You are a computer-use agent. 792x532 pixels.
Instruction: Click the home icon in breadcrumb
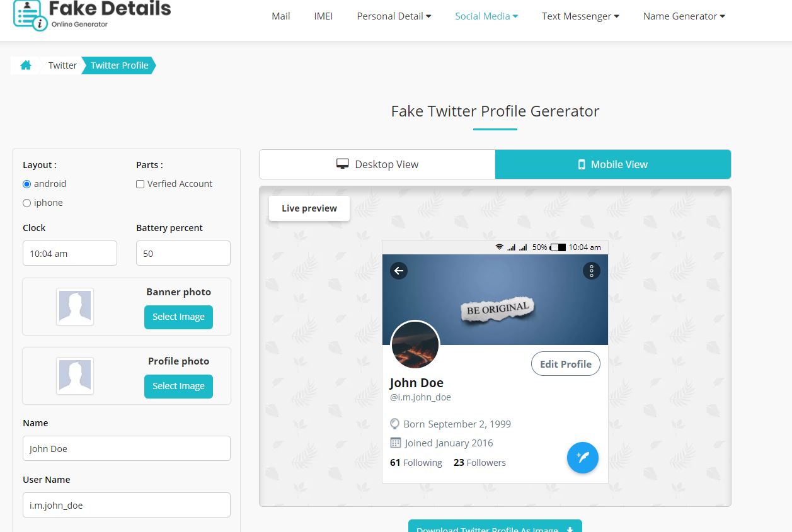pos(26,65)
